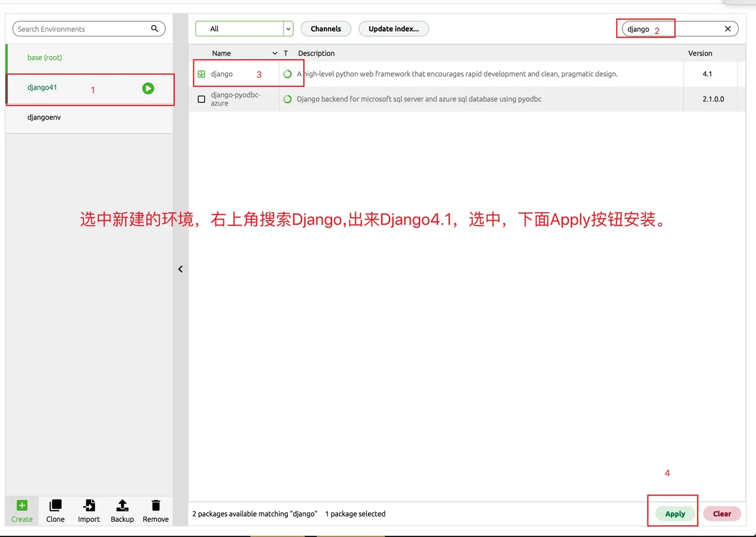The image size is (756, 537).
Task: Click the Import environment icon
Action: pos(89,506)
